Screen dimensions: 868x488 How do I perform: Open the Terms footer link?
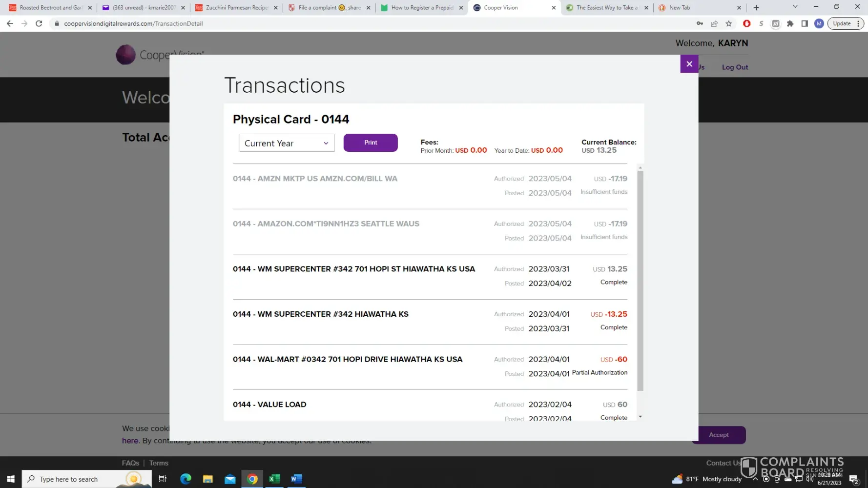point(159,463)
